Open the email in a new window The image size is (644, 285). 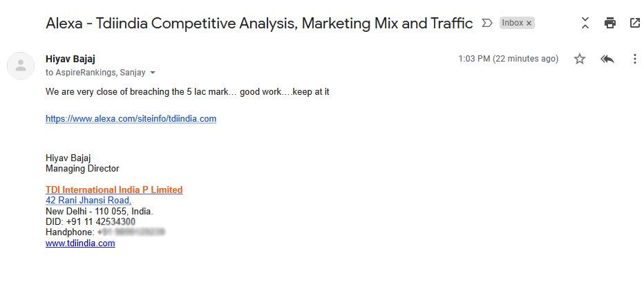point(634,23)
